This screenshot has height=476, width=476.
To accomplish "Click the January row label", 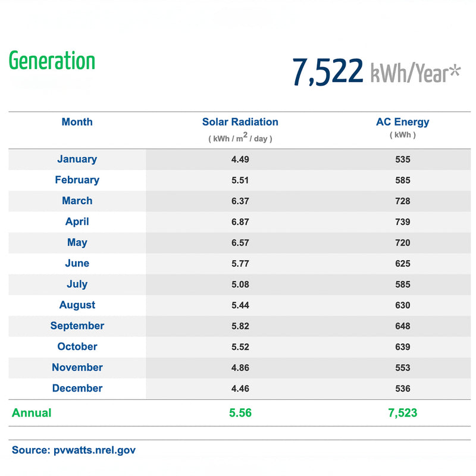I will click(x=77, y=159).
